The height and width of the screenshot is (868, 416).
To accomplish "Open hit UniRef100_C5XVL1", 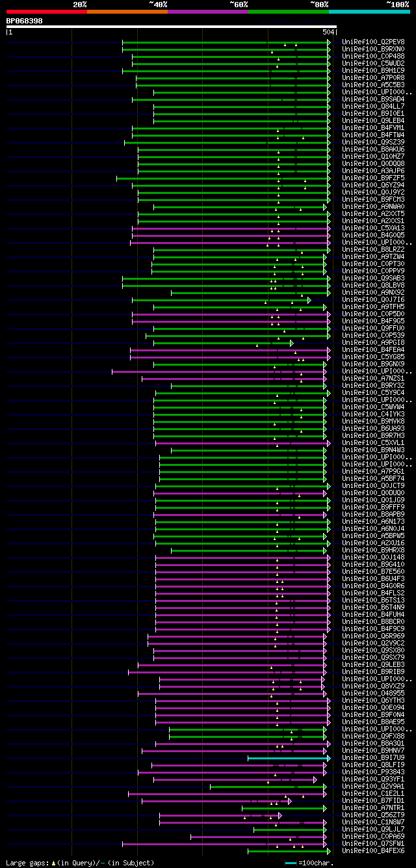I will (373, 442).
